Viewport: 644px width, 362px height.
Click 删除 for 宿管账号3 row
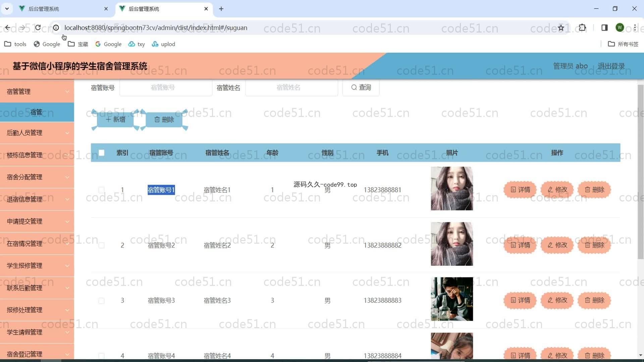coord(594,300)
